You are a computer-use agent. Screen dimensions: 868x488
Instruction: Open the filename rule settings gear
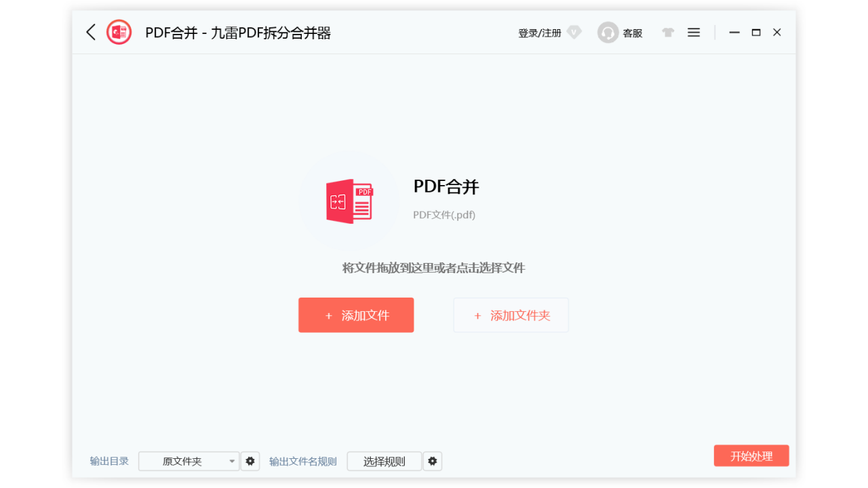[x=433, y=461]
